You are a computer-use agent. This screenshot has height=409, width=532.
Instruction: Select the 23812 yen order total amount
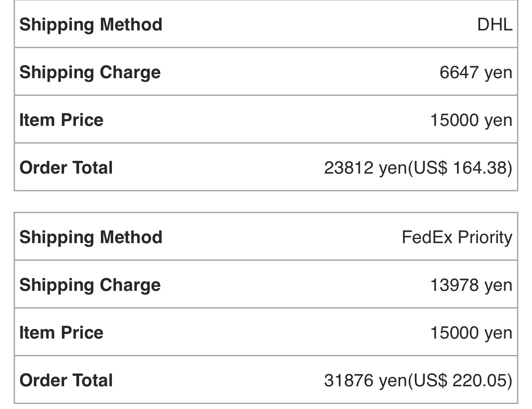click(365, 168)
